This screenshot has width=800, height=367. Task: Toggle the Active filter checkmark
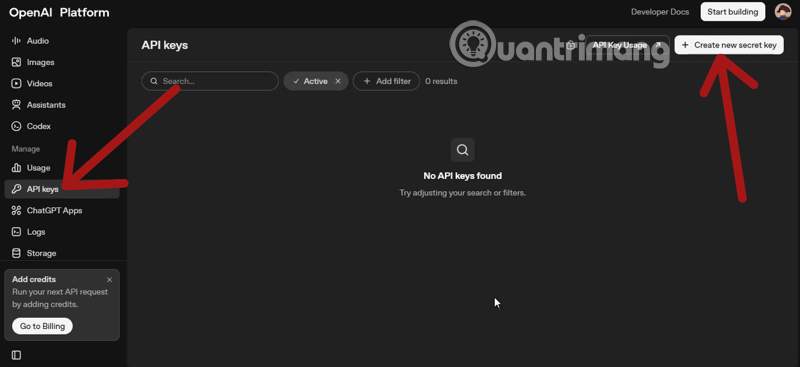pos(296,81)
